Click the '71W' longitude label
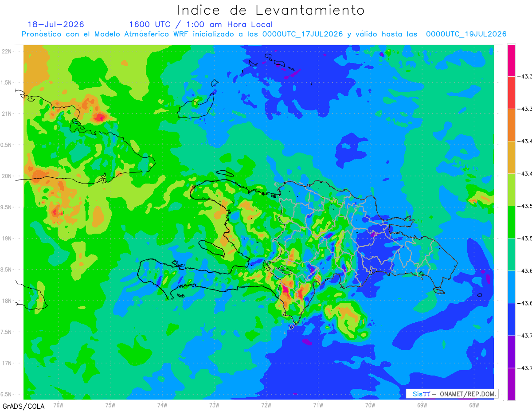 (x=318, y=405)
